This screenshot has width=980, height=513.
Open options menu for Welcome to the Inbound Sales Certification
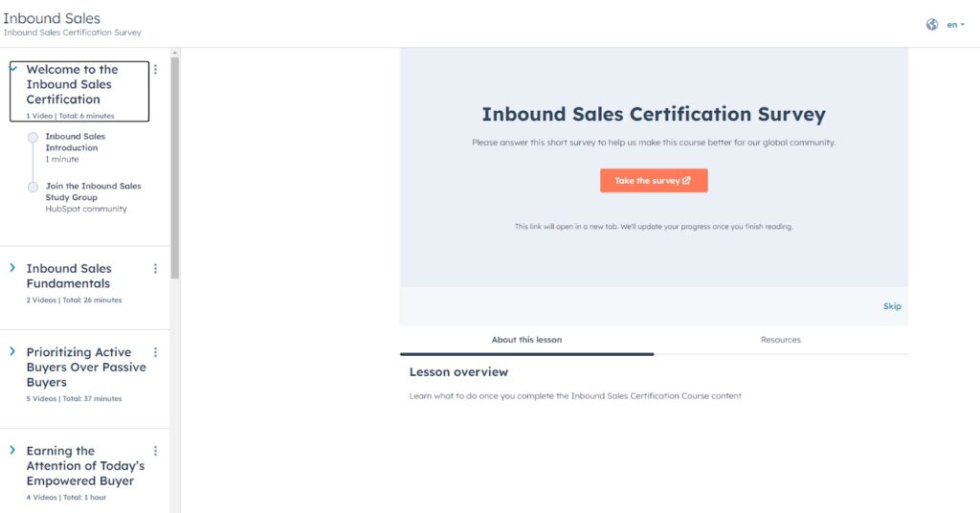(156, 69)
